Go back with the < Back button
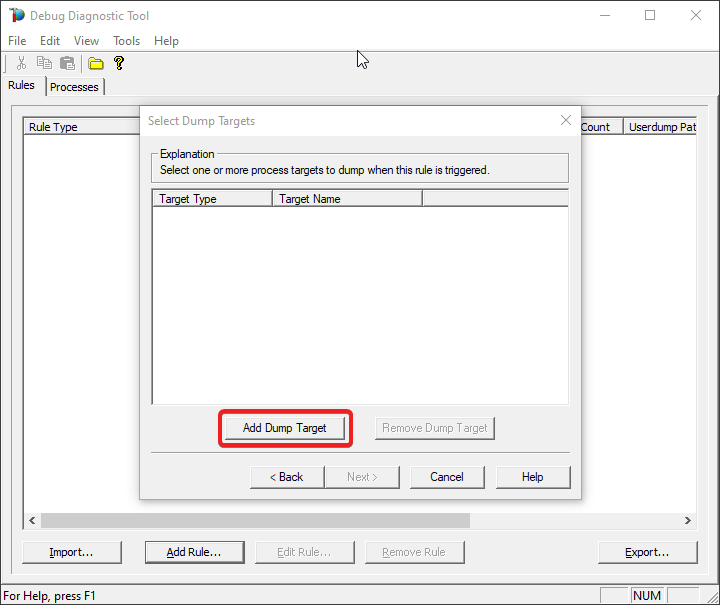The width and height of the screenshot is (720, 605). pos(287,477)
